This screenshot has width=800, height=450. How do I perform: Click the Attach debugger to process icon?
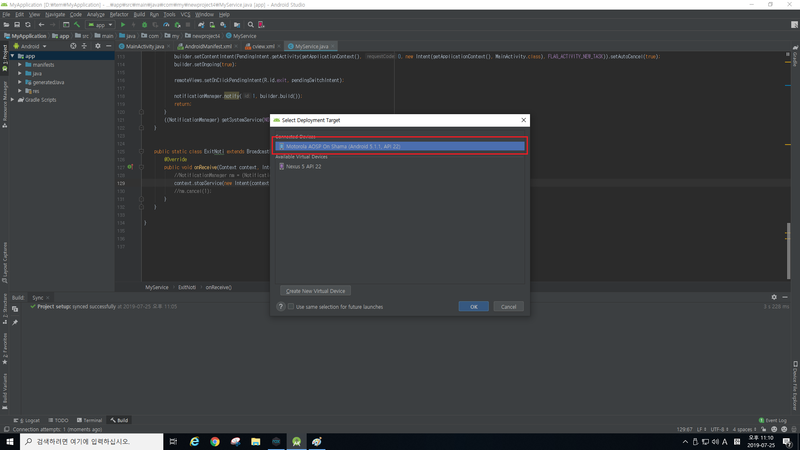tap(177, 24)
